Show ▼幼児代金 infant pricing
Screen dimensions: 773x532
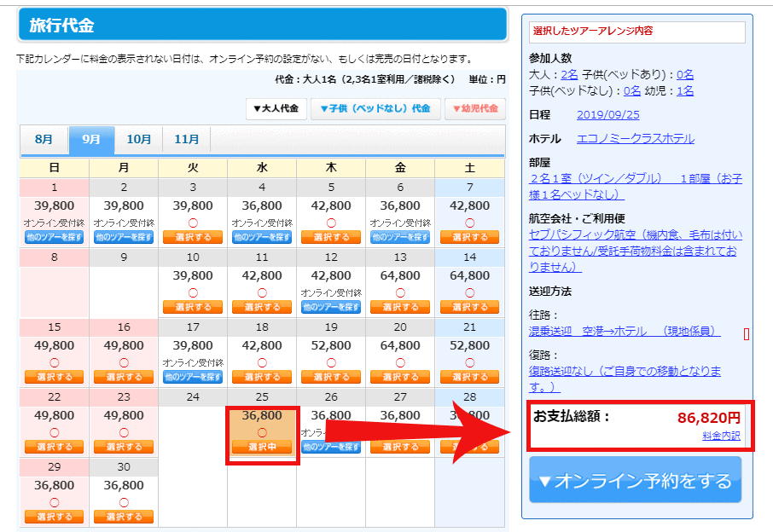click(475, 109)
